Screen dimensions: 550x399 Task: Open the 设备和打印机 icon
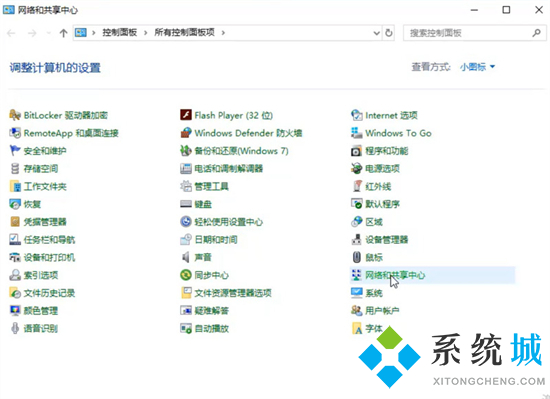click(15, 257)
